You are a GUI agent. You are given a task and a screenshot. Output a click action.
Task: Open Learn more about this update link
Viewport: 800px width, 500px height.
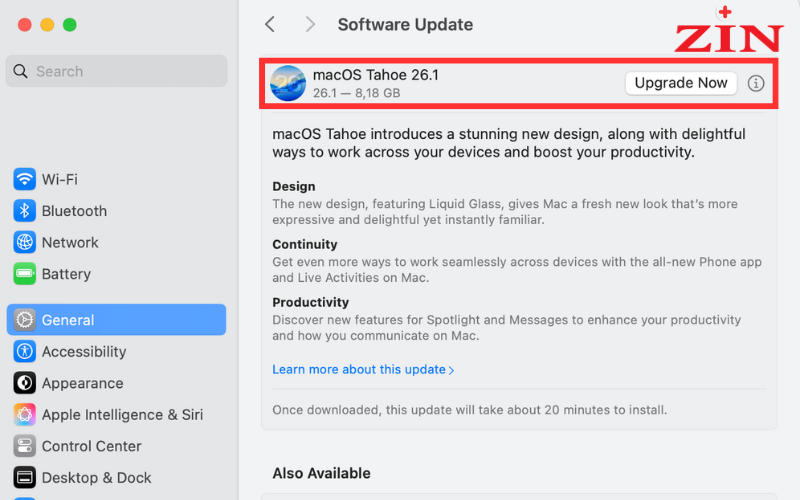pyautogui.click(x=363, y=369)
